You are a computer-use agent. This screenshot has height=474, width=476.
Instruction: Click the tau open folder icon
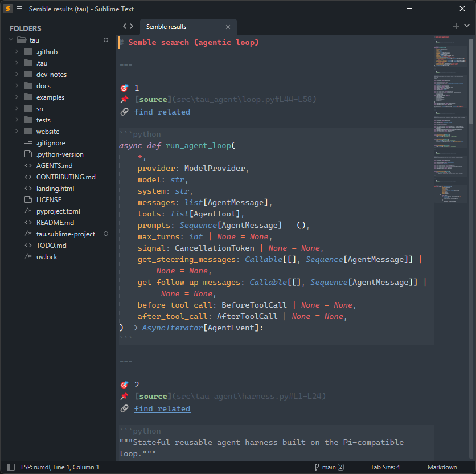click(22, 40)
